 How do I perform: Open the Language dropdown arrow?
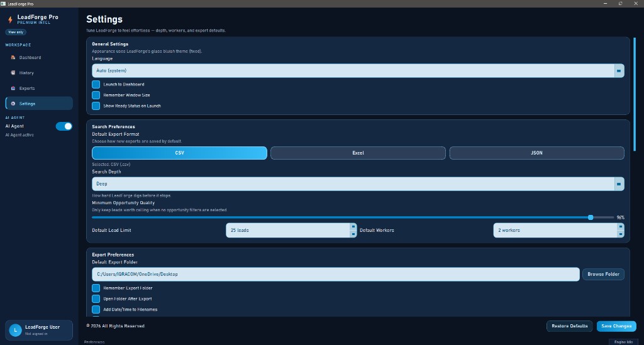(x=619, y=70)
